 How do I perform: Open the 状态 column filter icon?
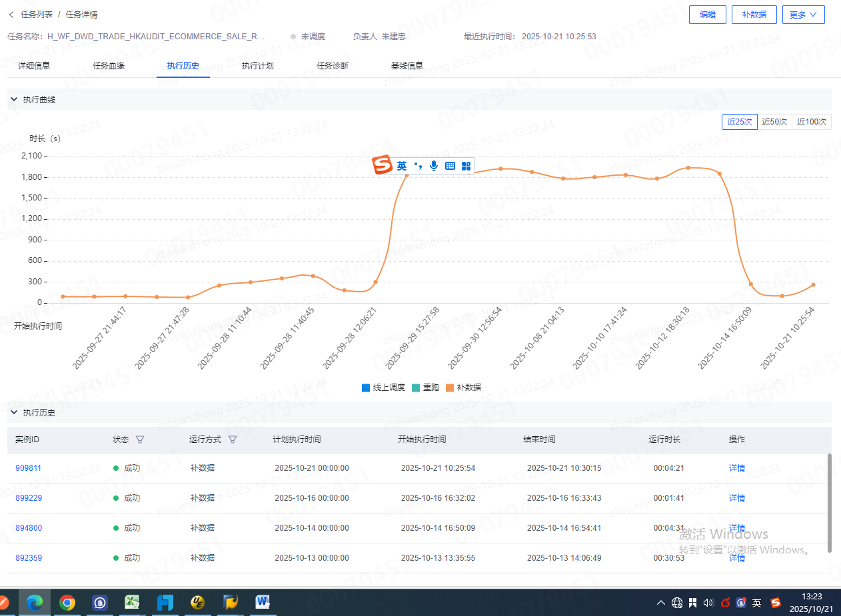(x=139, y=440)
